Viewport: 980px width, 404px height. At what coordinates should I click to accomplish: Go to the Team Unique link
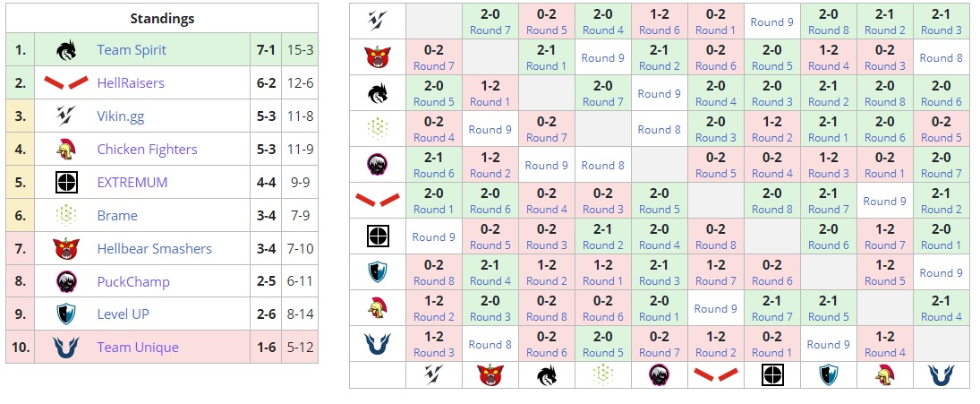click(x=138, y=348)
